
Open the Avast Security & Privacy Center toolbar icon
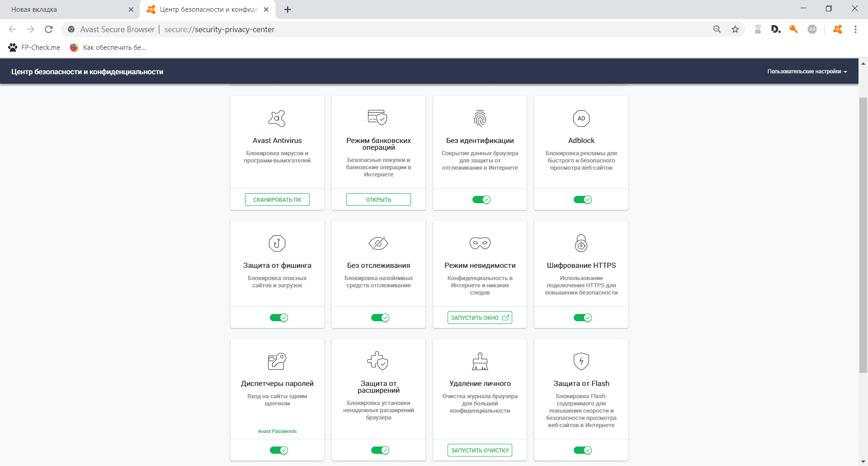click(x=838, y=29)
